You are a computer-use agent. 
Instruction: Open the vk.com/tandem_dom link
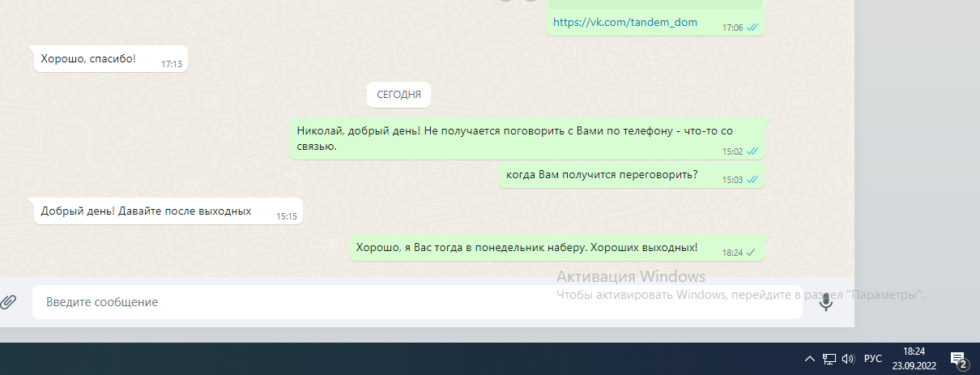click(x=625, y=23)
